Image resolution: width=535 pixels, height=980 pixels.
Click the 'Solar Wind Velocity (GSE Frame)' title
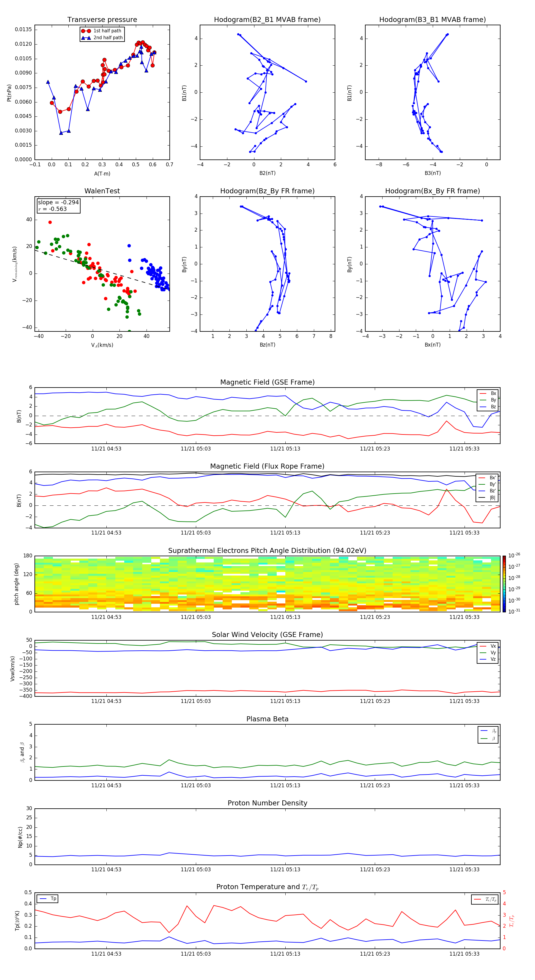267,635
